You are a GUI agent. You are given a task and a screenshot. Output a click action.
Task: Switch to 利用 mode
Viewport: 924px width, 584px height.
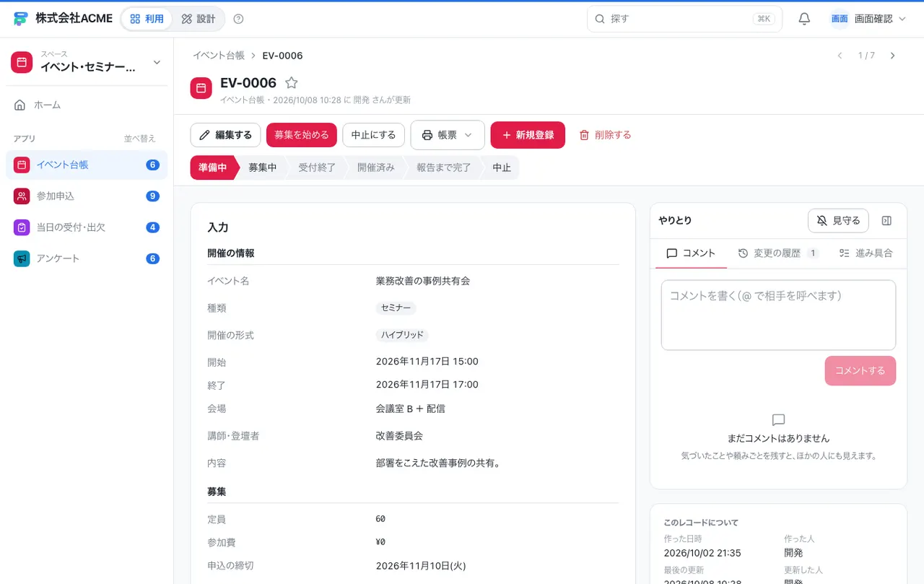pos(147,19)
